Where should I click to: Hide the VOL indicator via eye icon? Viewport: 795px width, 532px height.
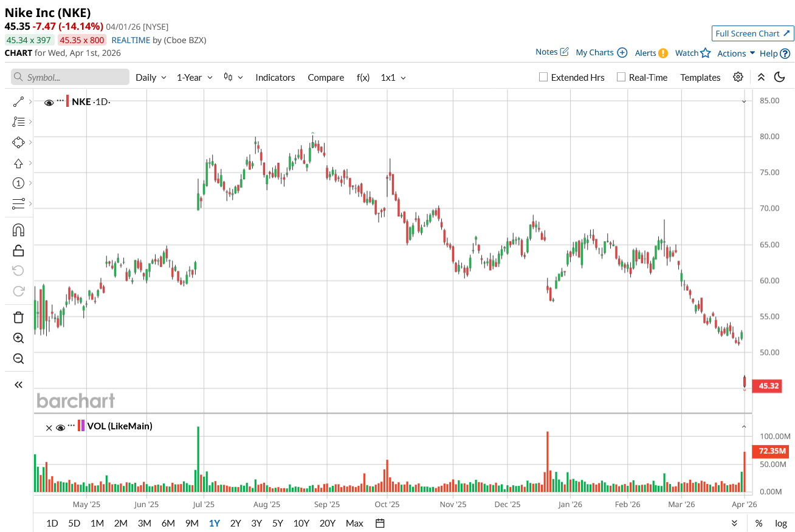click(60, 427)
